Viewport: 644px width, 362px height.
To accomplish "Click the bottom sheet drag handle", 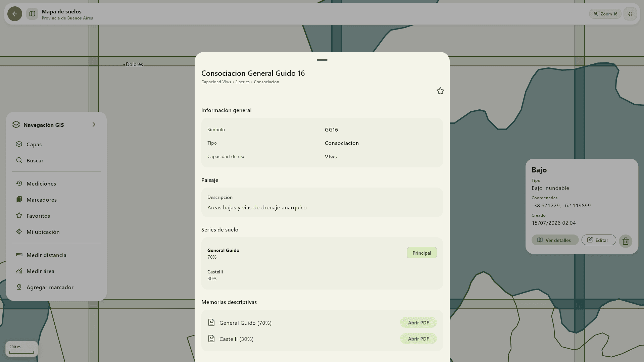I will [x=322, y=60].
